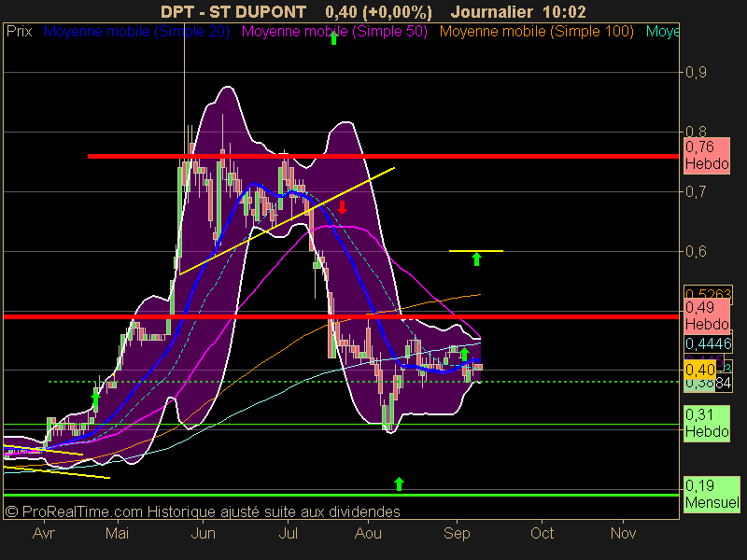
Task: Click green up arrow above the 0,19 Mensuel line
Action: click(x=400, y=483)
